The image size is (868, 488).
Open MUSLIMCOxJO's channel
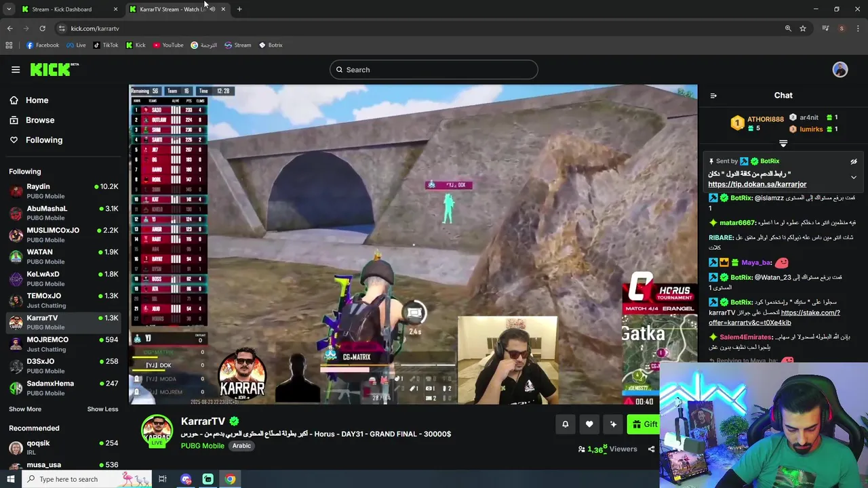(64, 235)
